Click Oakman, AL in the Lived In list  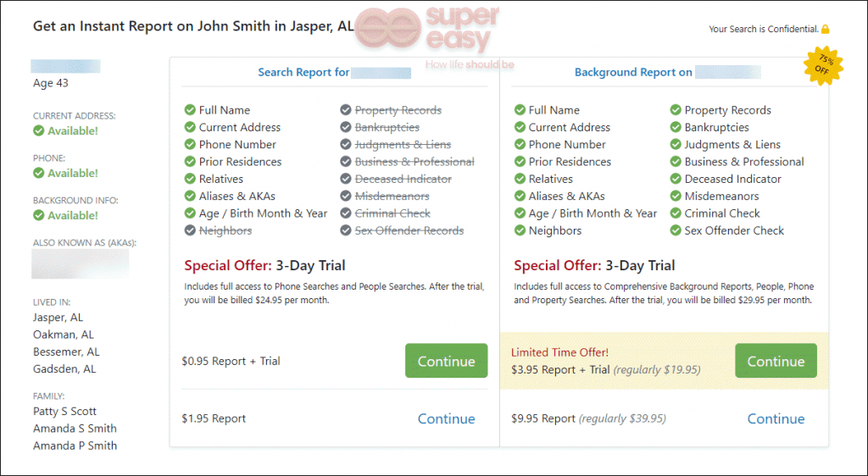point(63,335)
